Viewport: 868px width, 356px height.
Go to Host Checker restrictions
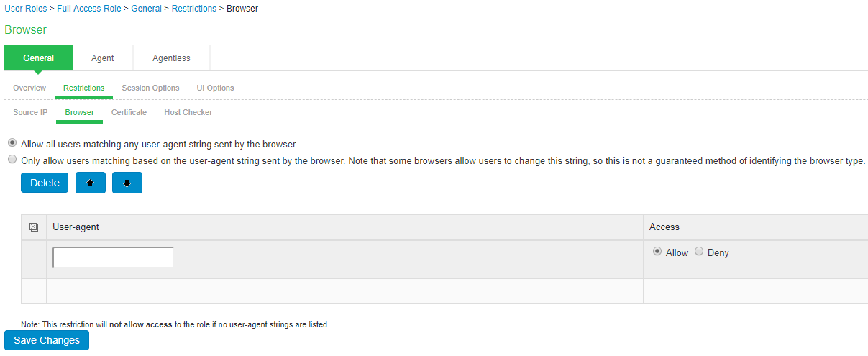point(188,112)
